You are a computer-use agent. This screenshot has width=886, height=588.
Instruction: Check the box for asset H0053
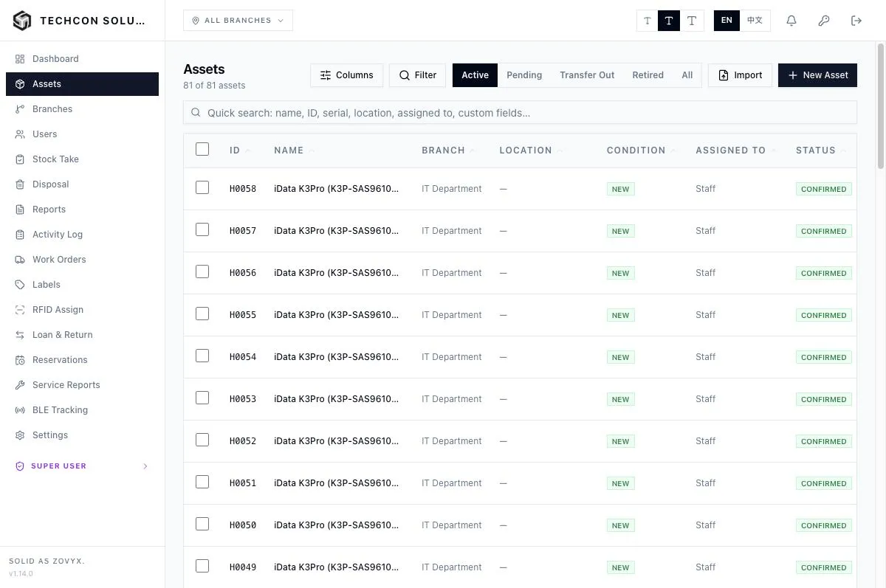[202, 398]
